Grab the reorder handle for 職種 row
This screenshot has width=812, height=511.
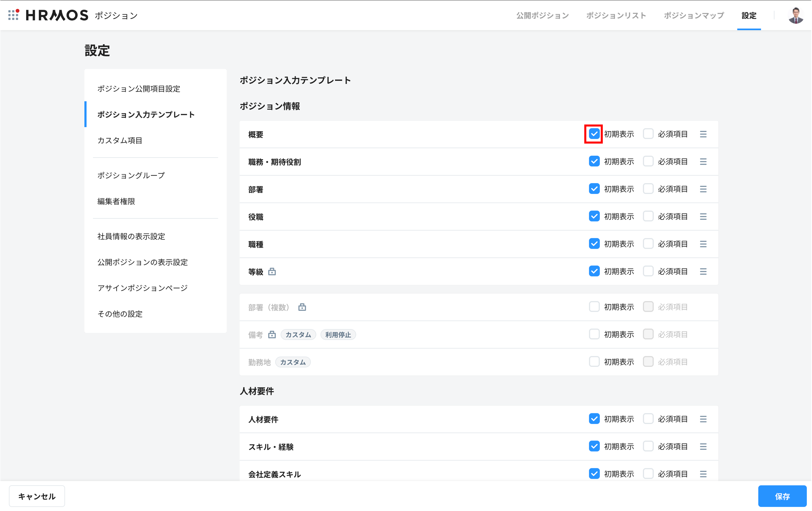703,244
